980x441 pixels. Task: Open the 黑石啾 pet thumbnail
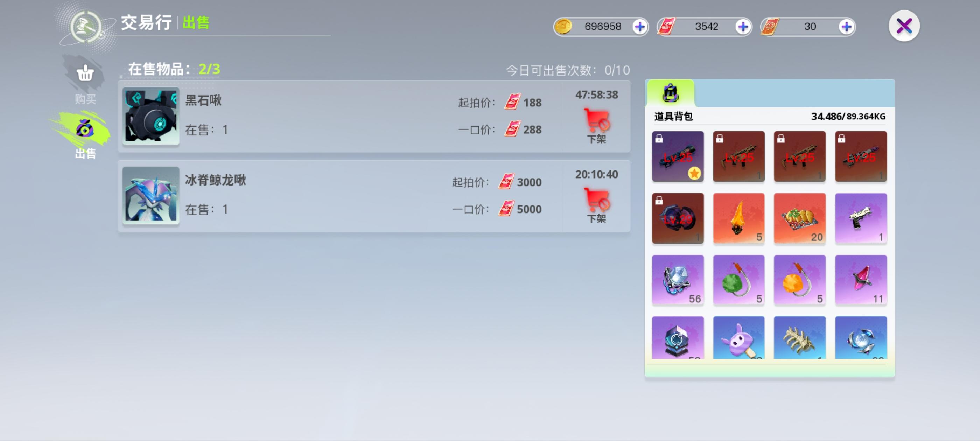coord(151,115)
